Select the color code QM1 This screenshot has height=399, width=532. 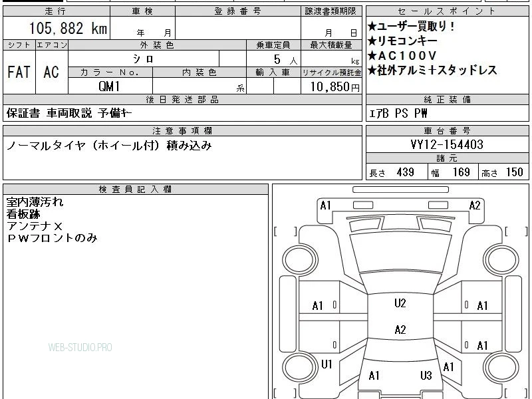click(109, 86)
